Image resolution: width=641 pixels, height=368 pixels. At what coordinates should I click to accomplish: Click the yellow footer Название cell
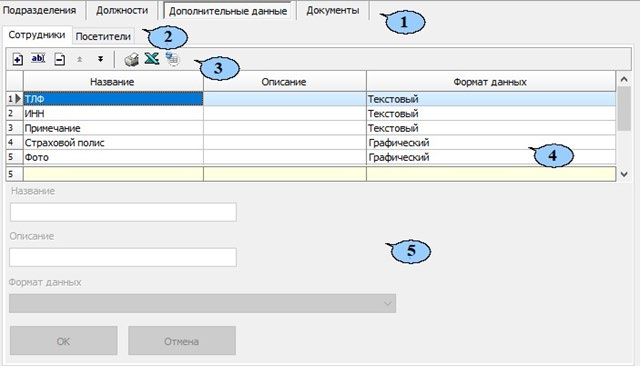[113, 174]
